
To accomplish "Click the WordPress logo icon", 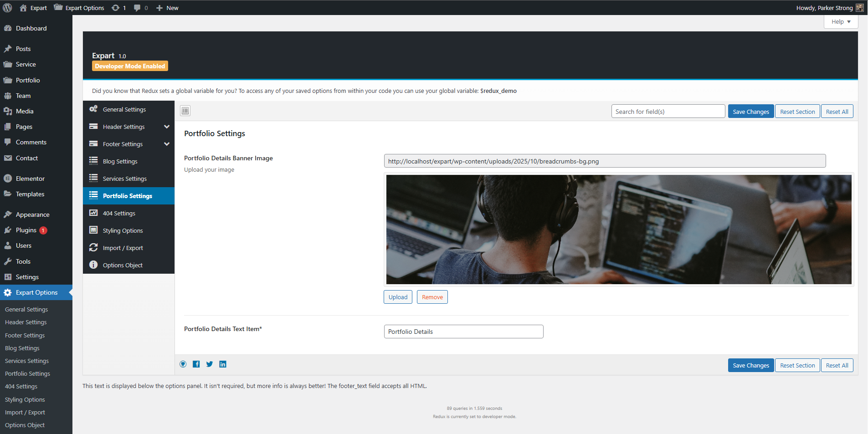I will pos(8,8).
